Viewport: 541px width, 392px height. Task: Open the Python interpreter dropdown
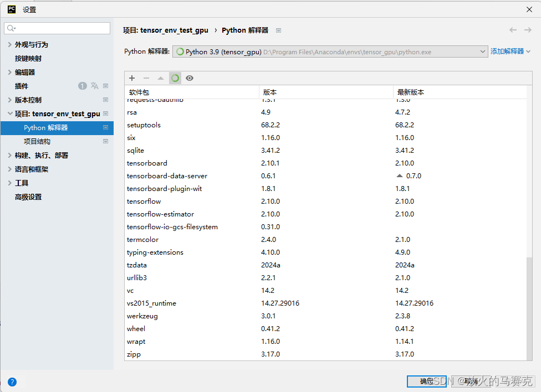[330, 51]
